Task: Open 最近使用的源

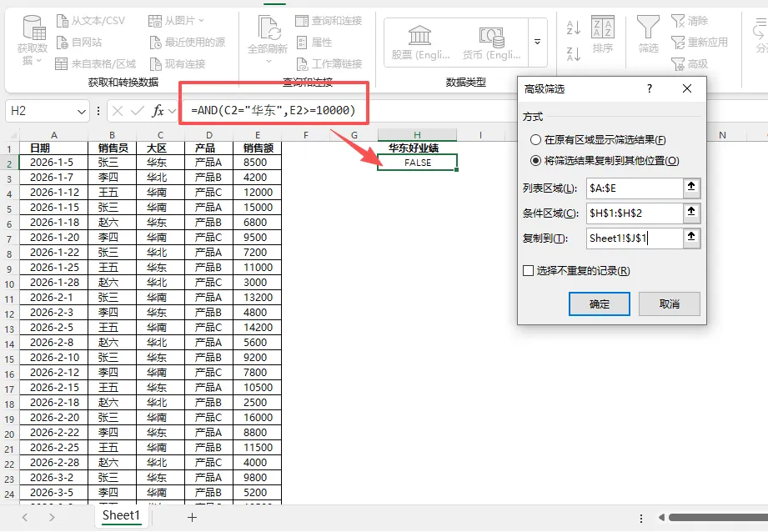Action: click(188, 43)
